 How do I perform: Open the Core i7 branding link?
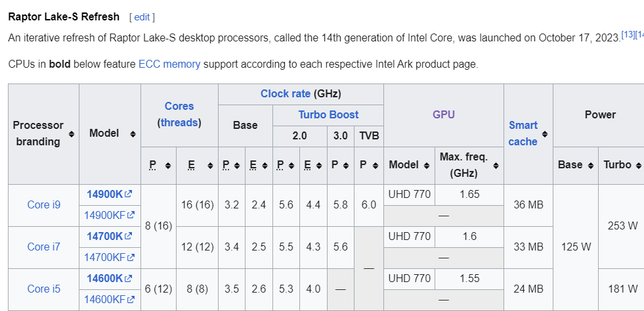tap(44, 247)
